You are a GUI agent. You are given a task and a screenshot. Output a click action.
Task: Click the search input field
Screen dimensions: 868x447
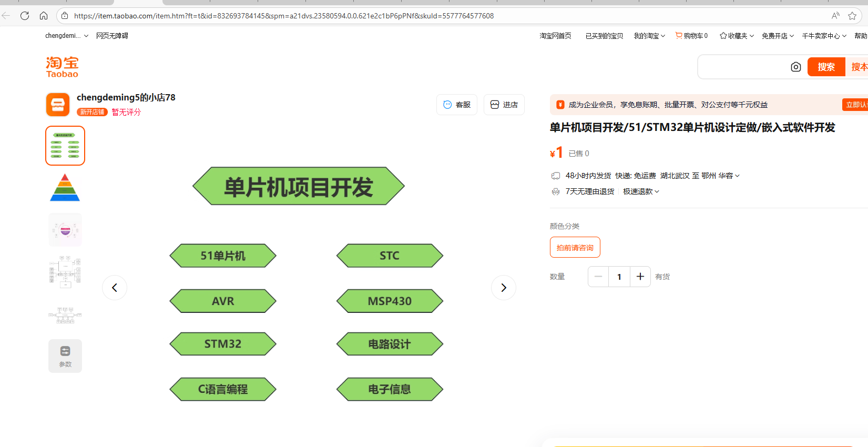point(742,67)
